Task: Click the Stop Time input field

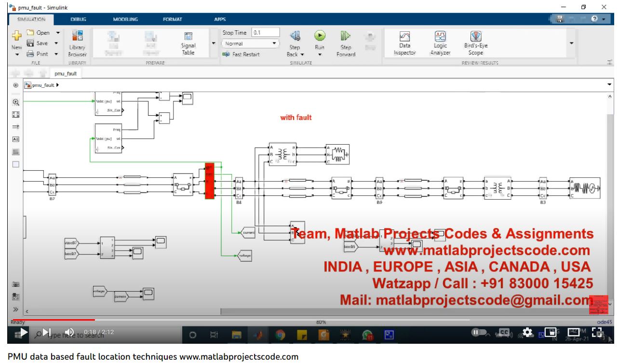Action: (265, 32)
